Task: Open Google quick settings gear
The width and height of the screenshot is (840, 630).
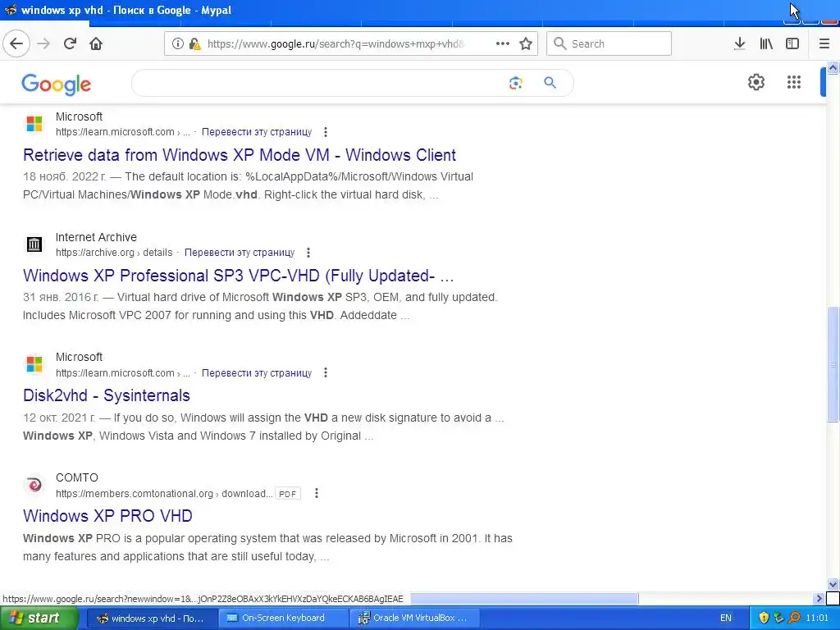Action: pyautogui.click(x=756, y=82)
